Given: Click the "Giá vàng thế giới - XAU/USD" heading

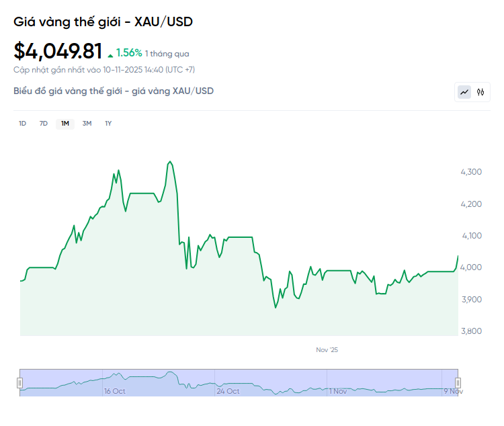Looking at the screenshot, I should (x=103, y=22).
